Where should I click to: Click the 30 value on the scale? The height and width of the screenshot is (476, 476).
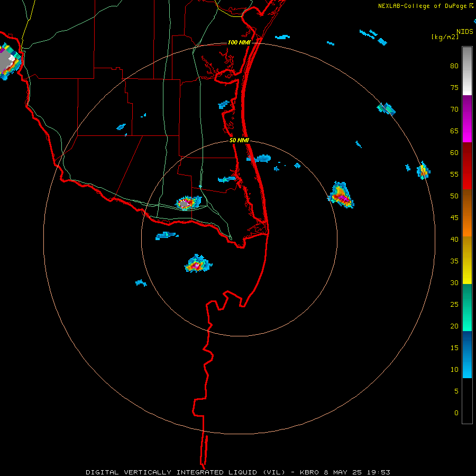click(454, 282)
